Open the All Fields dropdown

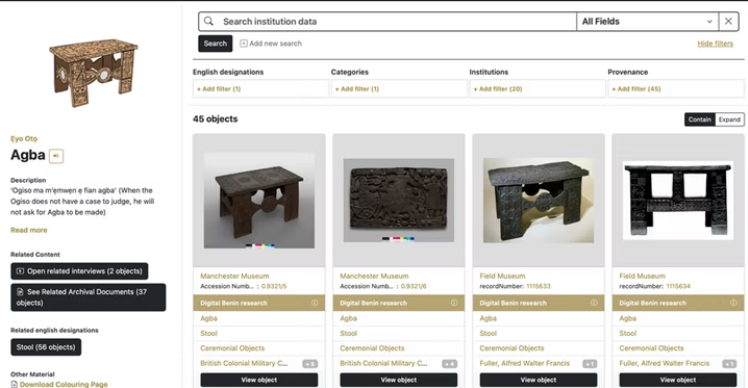647,21
